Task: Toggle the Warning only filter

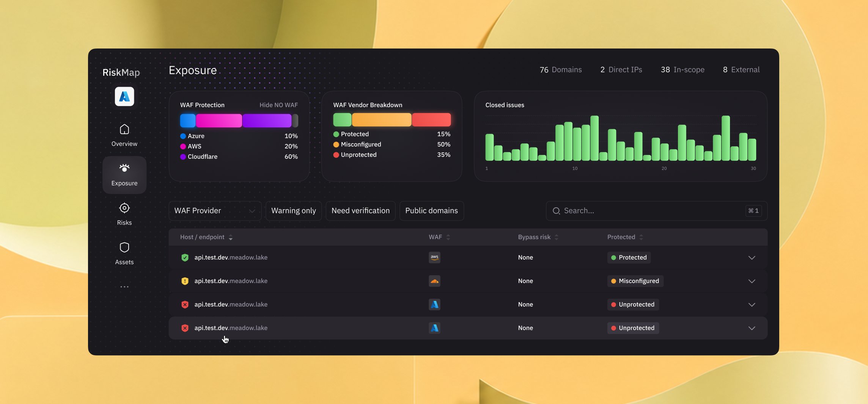Action: [x=294, y=211]
